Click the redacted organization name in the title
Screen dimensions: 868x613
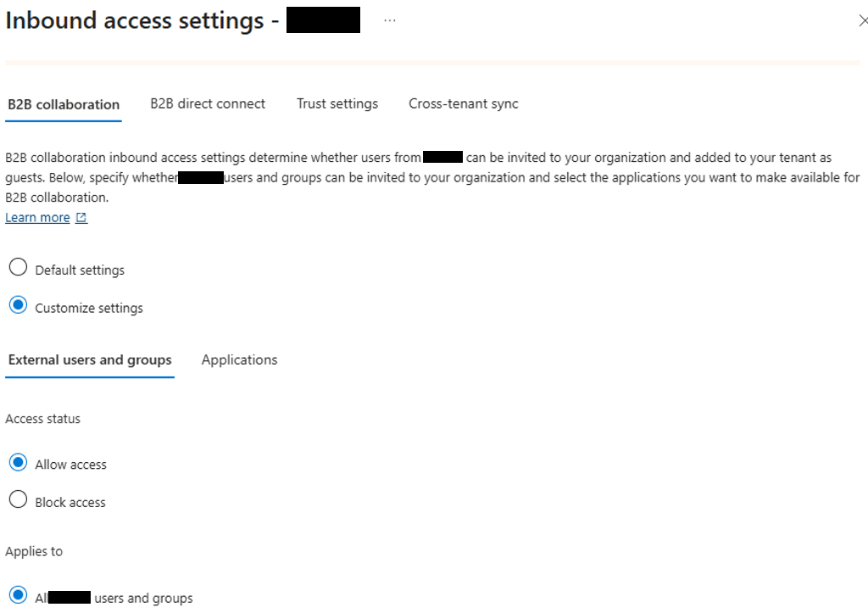point(323,20)
